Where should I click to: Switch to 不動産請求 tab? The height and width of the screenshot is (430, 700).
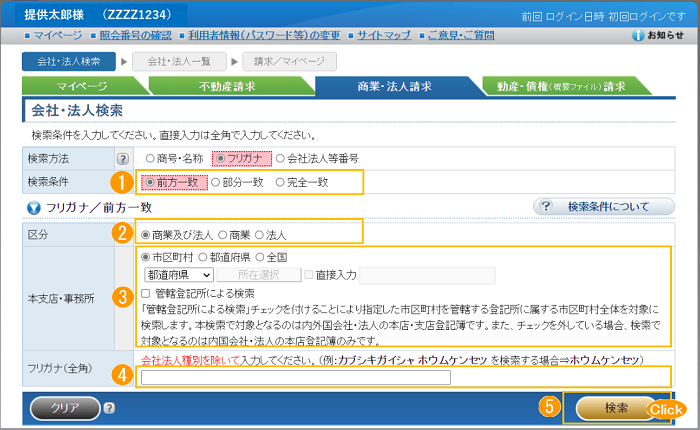[227, 86]
